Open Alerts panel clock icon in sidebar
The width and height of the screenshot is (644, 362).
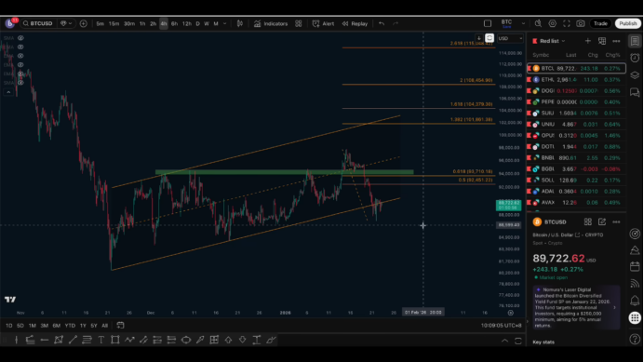click(635, 58)
